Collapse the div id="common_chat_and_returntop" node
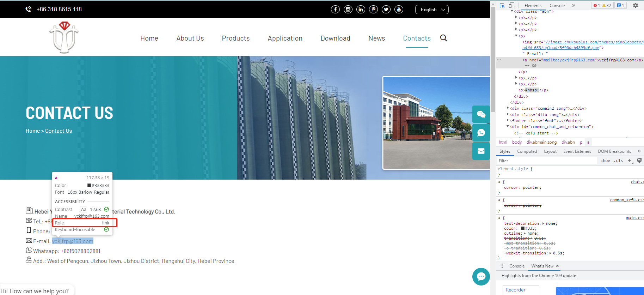This screenshot has width=644, height=295. point(508,126)
